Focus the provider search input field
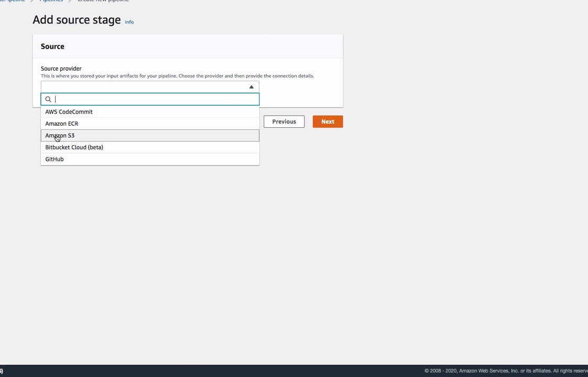This screenshot has width=588, height=377. pyautogui.click(x=150, y=99)
